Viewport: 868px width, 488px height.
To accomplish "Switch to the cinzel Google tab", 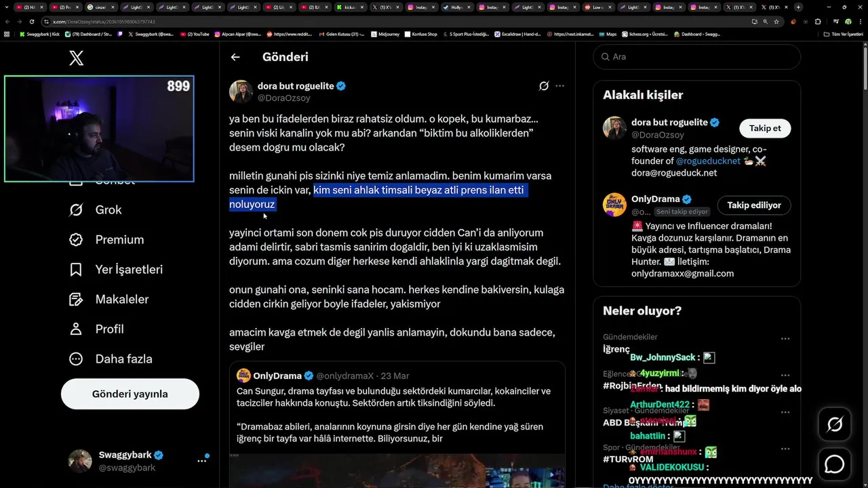I will [x=101, y=7].
